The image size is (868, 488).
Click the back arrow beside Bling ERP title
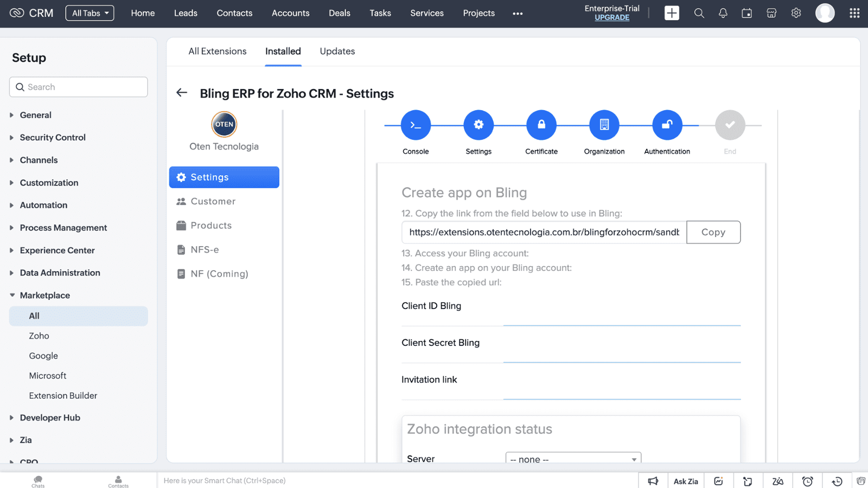tap(182, 93)
